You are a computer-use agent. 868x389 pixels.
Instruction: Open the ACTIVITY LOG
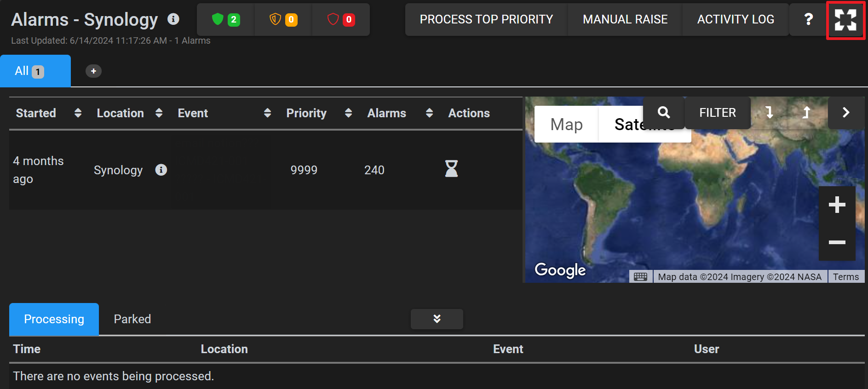pyautogui.click(x=735, y=19)
